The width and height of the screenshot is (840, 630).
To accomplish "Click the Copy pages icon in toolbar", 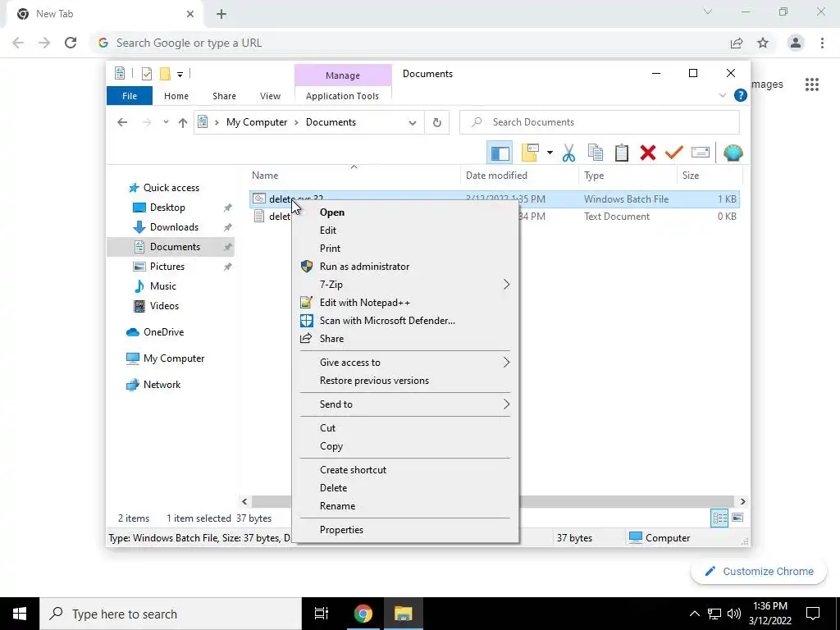I will click(596, 153).
